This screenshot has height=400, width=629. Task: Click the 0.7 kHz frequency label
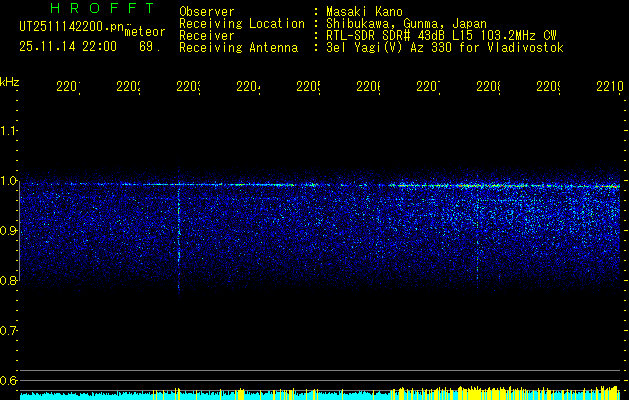tap(8, 331)
